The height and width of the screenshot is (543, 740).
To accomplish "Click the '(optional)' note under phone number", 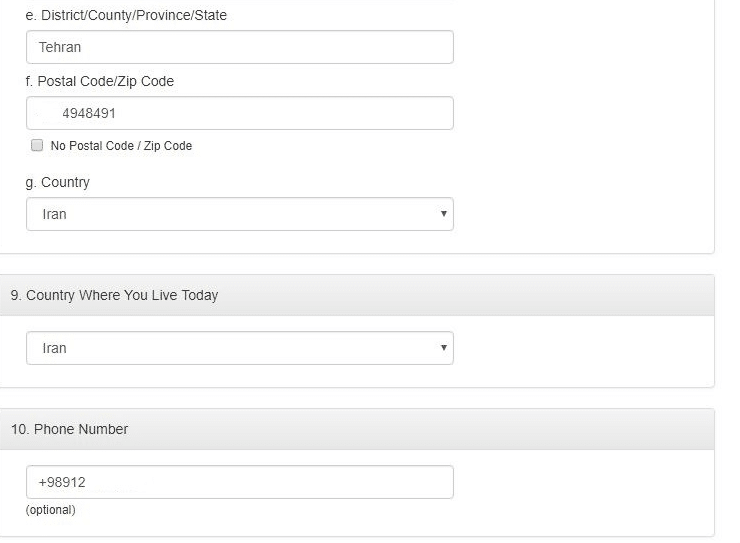I will (x=50, y=510).
